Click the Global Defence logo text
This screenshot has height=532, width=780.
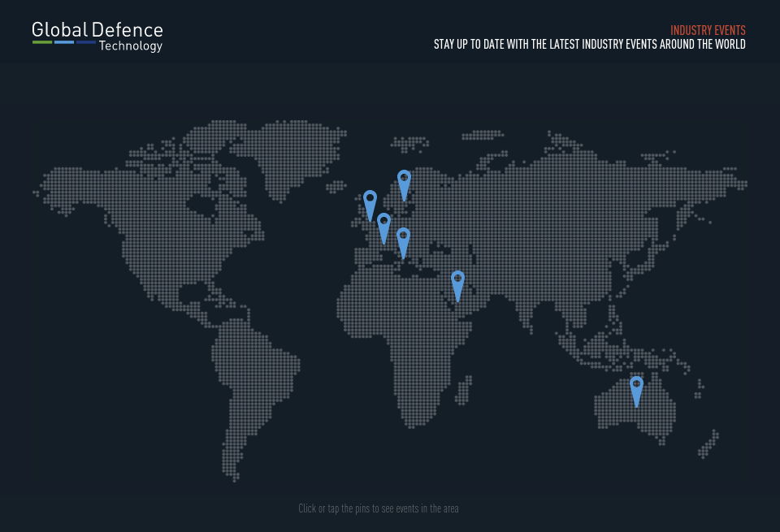(x=97, y=30)
